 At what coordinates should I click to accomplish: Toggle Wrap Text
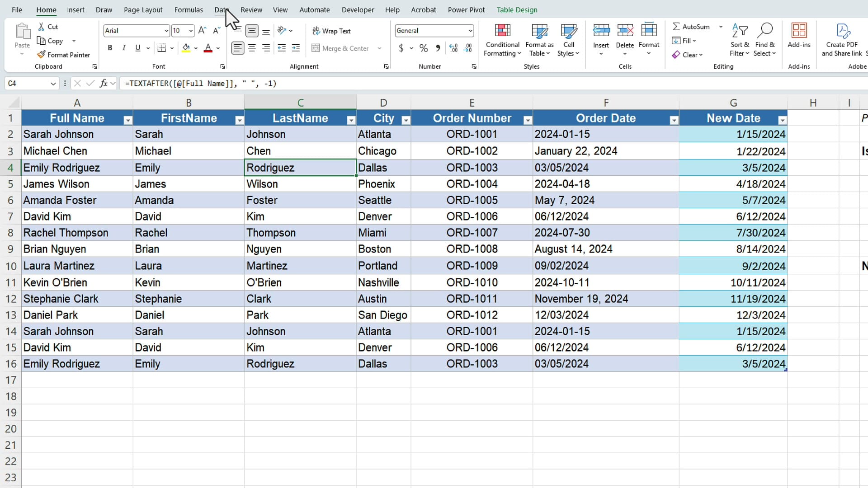click(331, 31)
